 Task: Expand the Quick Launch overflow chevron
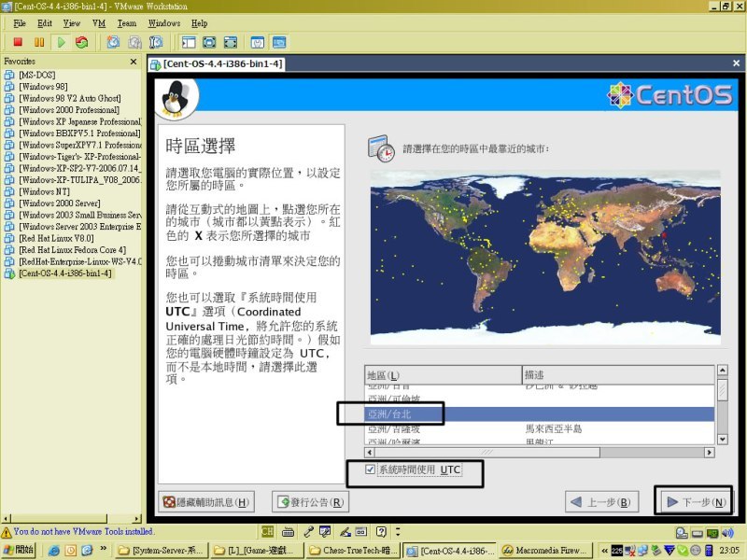[104, 549]
